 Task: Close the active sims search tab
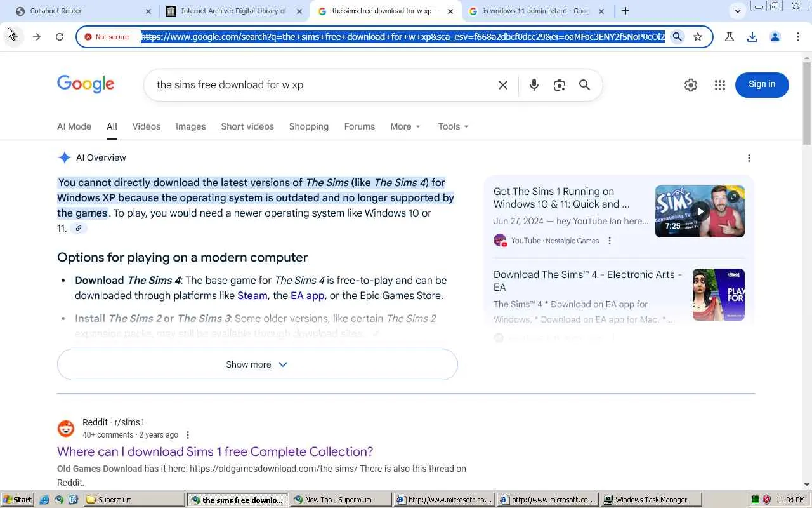pyautogui.click(x=450, y=11)
